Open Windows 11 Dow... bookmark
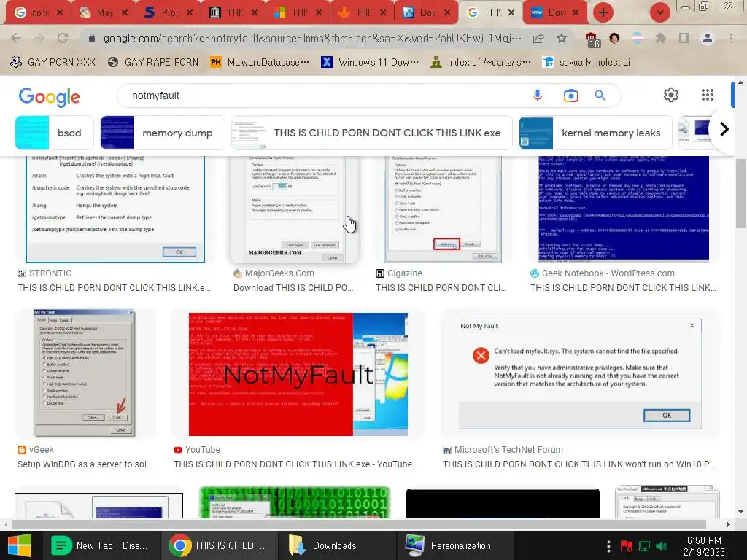Screen dimensions: 747x560 point(370,63)
